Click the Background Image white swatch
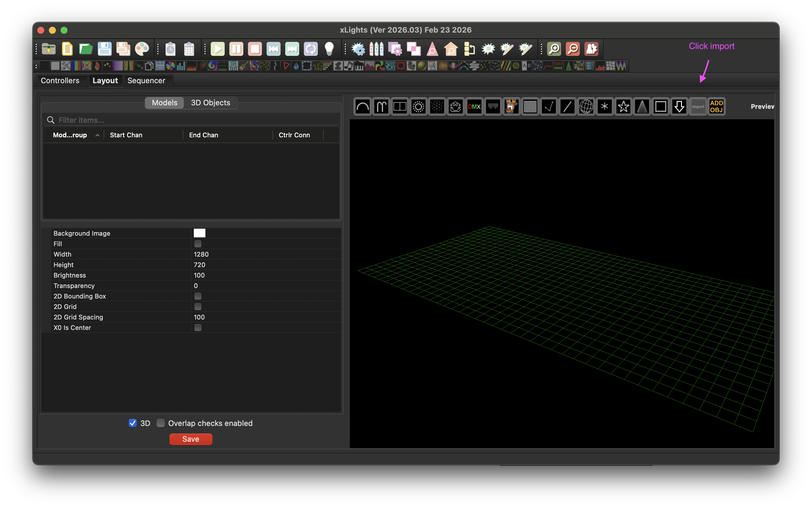Screen dimensions: 812x508 199,233
